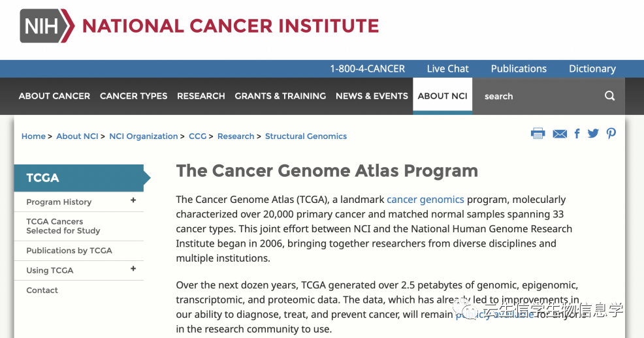Click the cancer genomics link
Viewport: 644px width, 338px height.
(x=425, y=200)
